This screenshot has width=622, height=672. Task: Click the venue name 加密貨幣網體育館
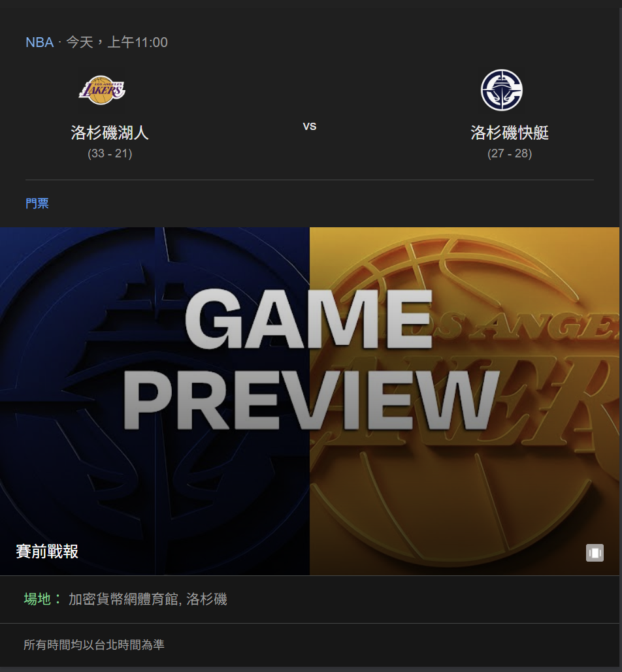[x=123, y=599]
